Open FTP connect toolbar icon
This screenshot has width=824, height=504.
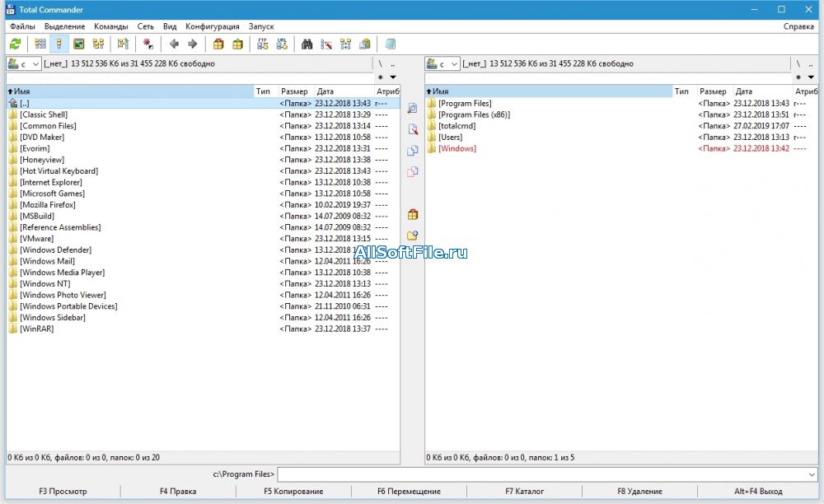tap(263, 44)
